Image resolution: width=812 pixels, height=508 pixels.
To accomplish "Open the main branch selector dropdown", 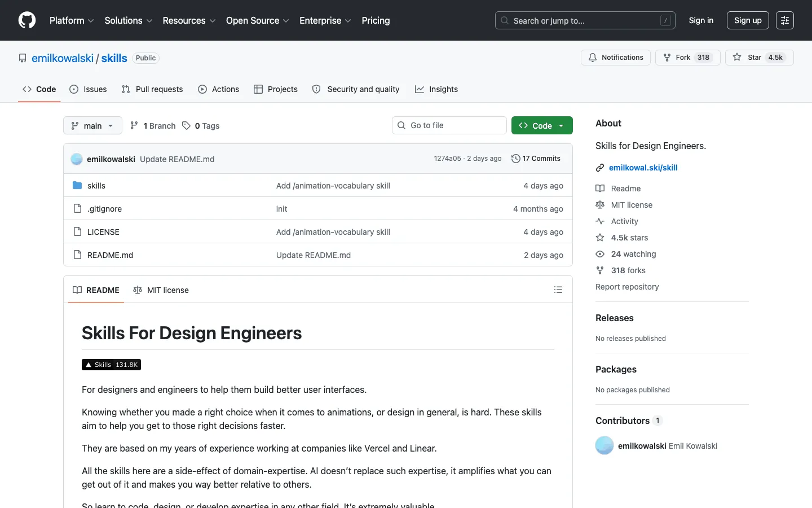I will [x=92, y=125].
